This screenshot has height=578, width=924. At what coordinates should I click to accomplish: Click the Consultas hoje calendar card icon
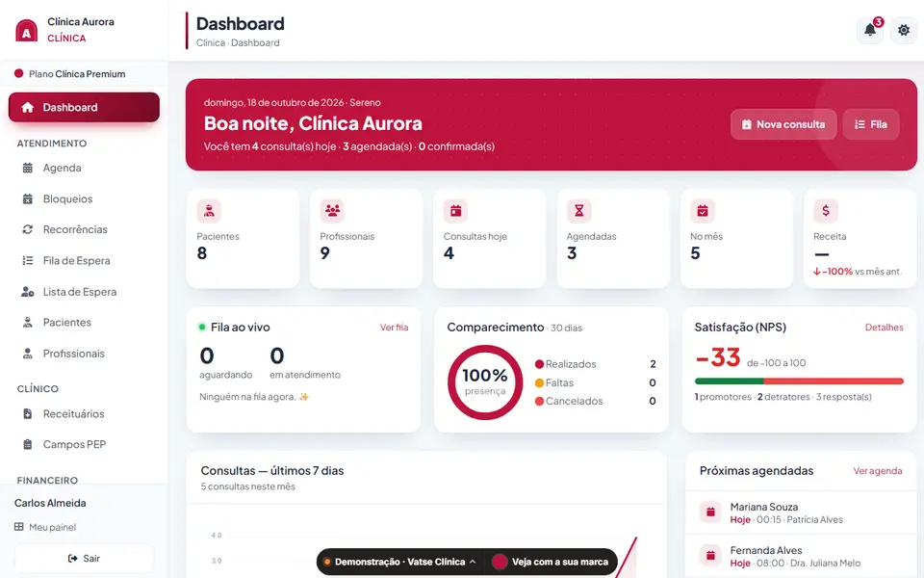point(455,211)
